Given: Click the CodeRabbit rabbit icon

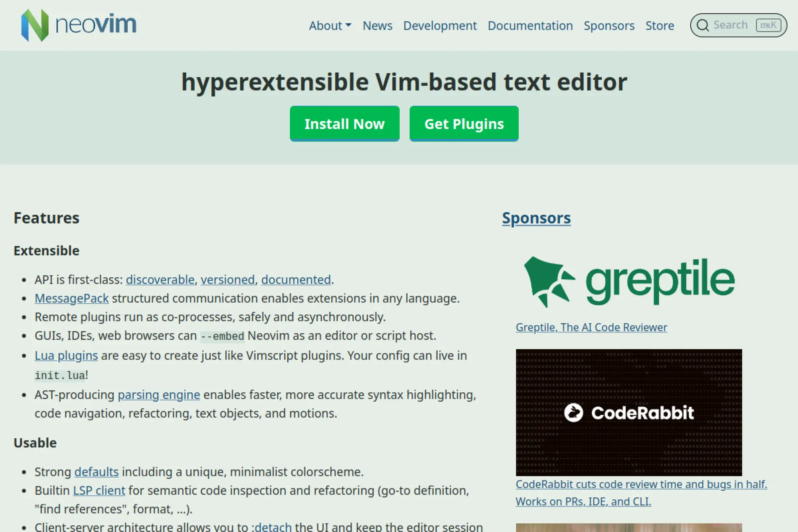Looking at the screenshot, I should [x=573, y=413].
